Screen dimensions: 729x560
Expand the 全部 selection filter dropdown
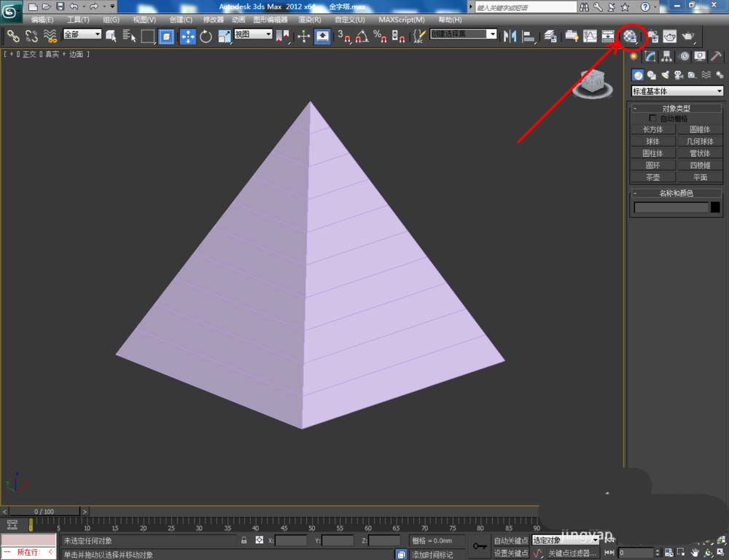pos(82,34)
